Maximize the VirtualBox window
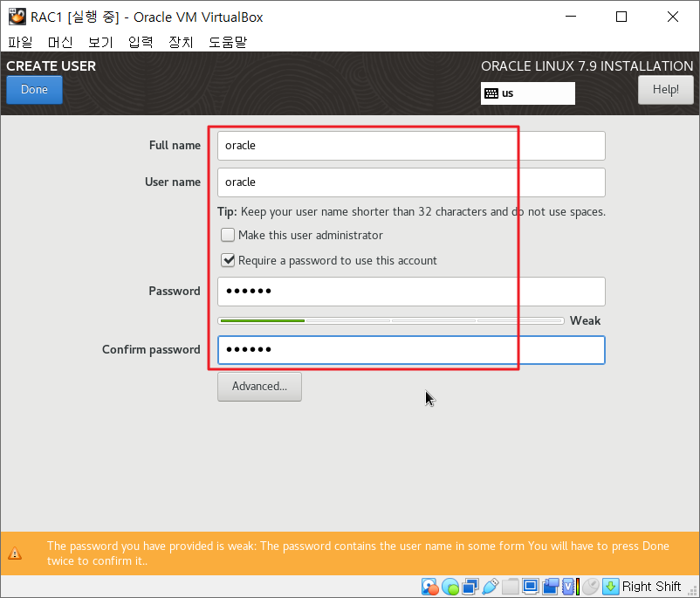 [x=621, y=17]
